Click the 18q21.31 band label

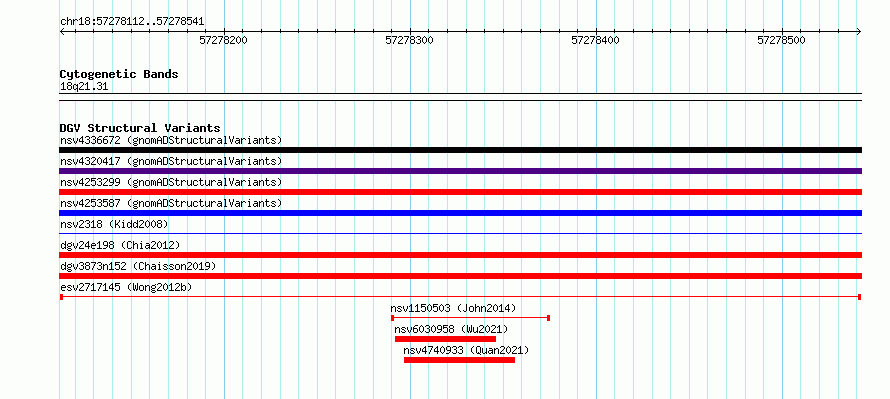(84, 87)
